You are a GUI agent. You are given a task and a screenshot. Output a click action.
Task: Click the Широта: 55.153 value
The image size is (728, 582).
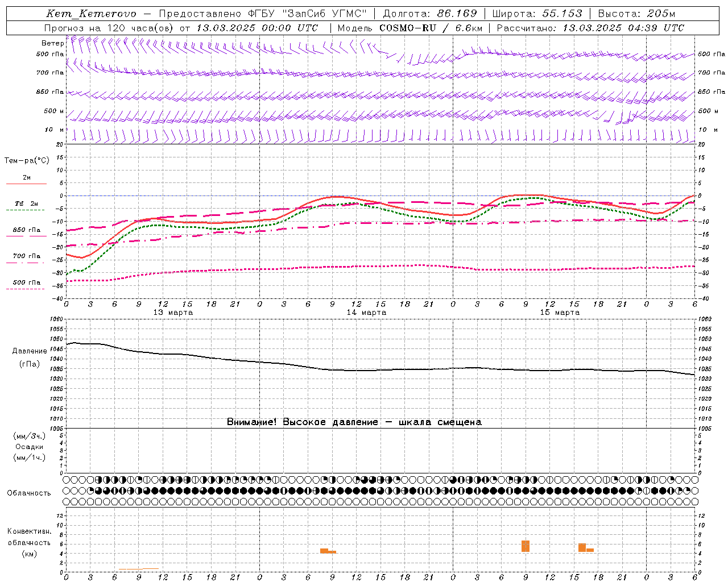point(537,14)
